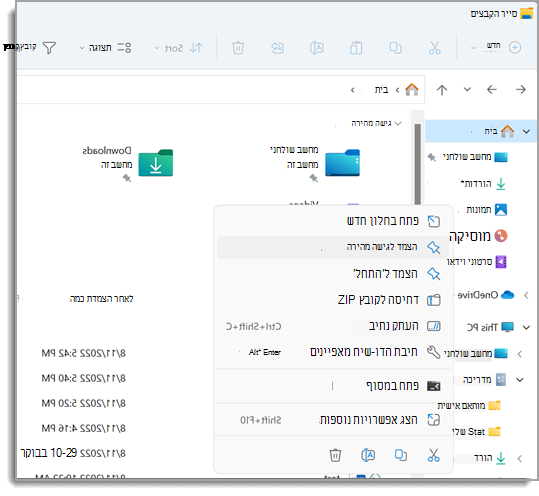Click the videos icon next to סרטוני וידאו
The image size is (539, 496).
click(x=501, y=262)
